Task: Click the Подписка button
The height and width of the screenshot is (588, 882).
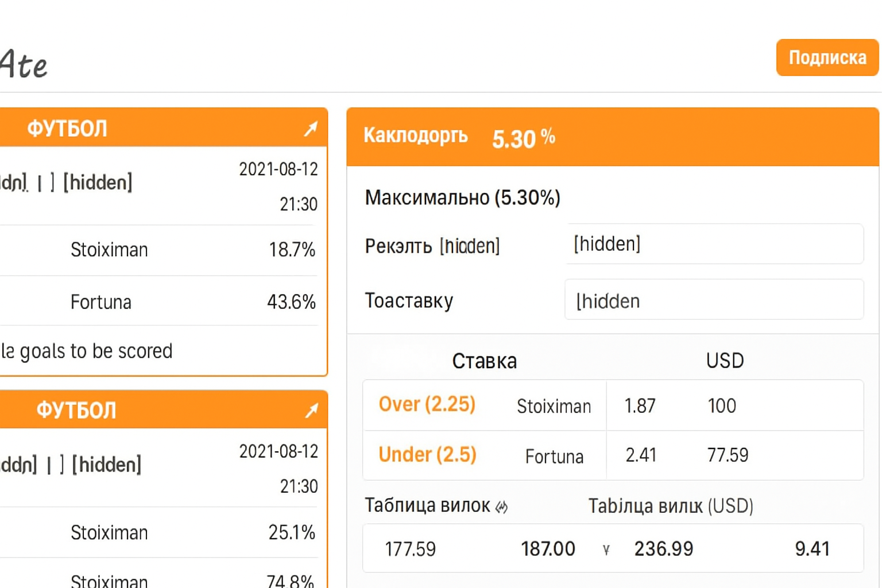Action: 827,57
